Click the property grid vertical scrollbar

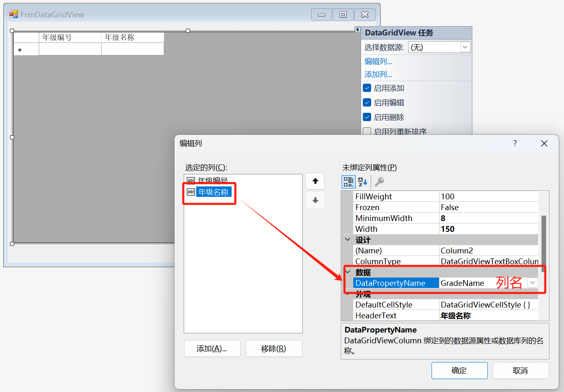pyautogui.click(x=543, y=243)
